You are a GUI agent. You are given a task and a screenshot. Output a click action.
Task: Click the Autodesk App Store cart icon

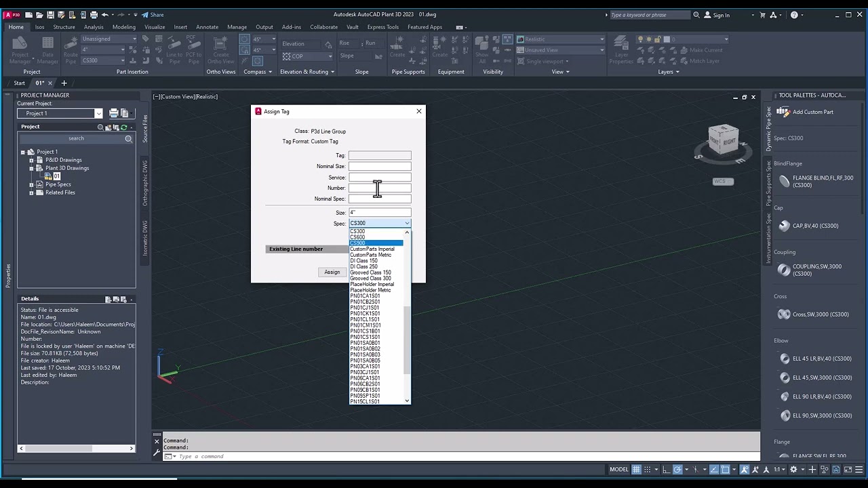point(764,15)
